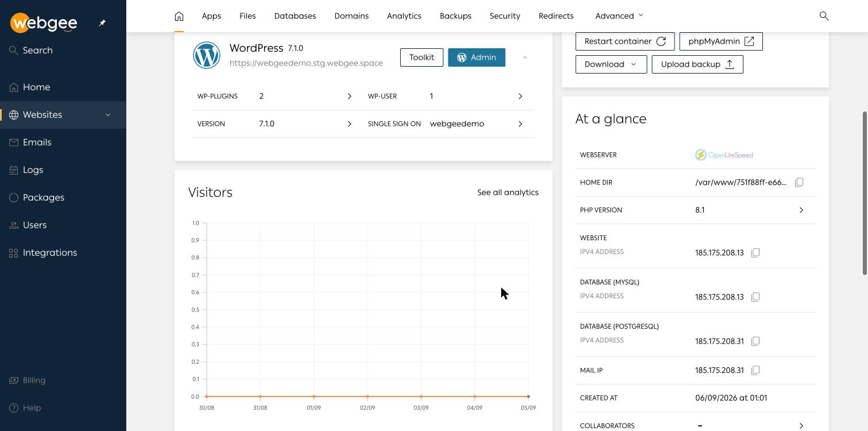Open the webgeedemo site URL

[306, 63]
